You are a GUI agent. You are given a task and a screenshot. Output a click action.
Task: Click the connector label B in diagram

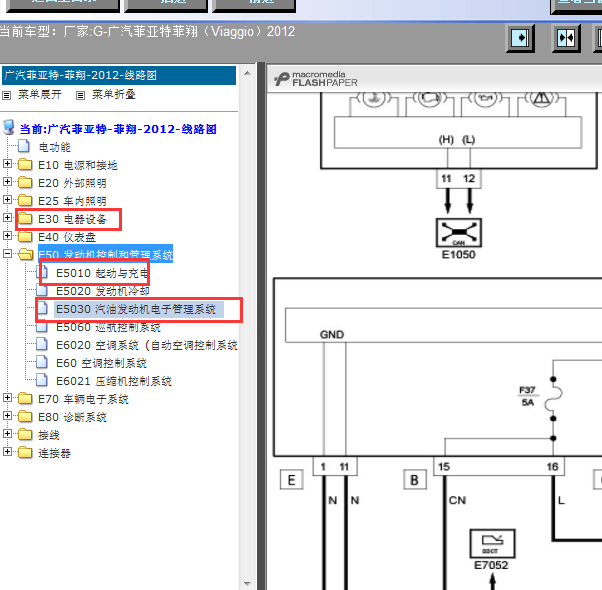pos(415,480)
